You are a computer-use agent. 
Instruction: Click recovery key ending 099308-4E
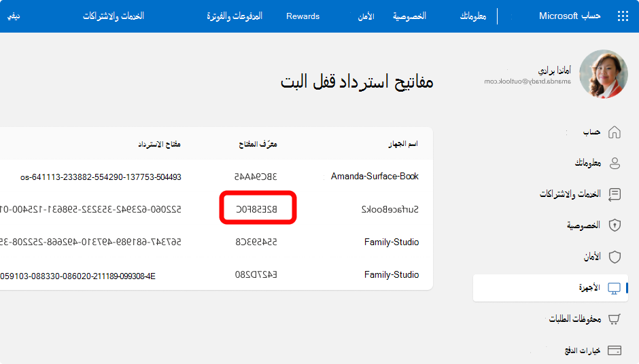78,276
